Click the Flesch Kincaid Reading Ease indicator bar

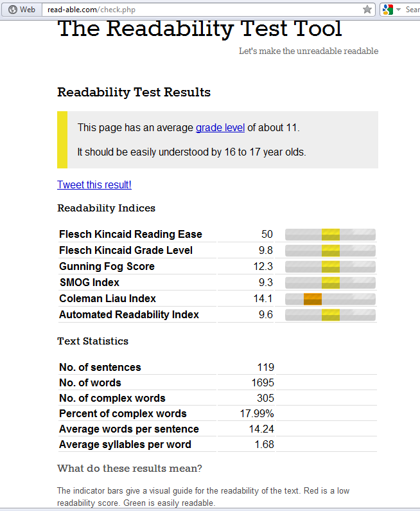tap(330, 235)
